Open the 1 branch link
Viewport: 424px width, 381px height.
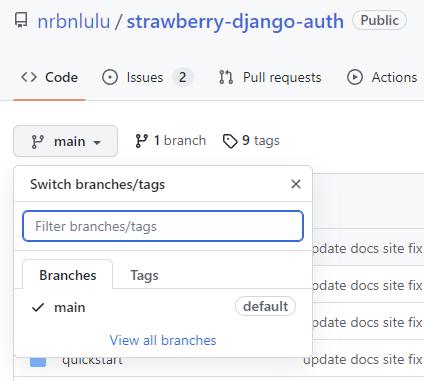click(x=170, y=141)
